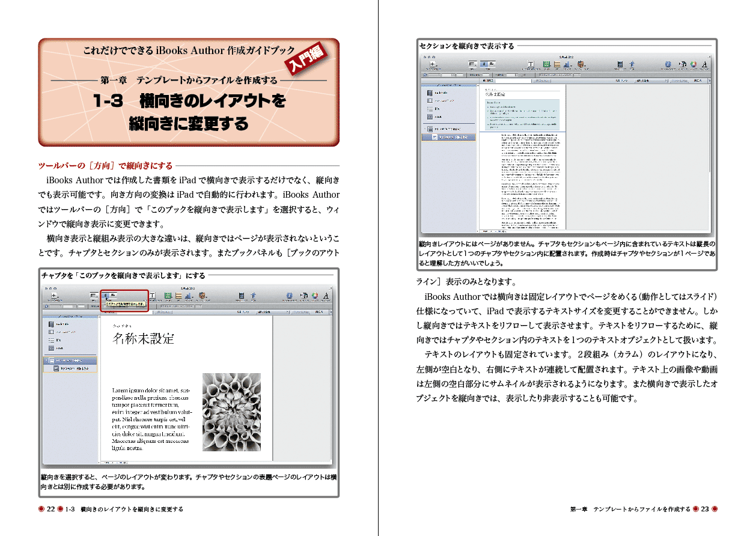Select landscape orientation button in the chapter screenshot
Screen dimensions: 756x536
(x=113, y=295)
